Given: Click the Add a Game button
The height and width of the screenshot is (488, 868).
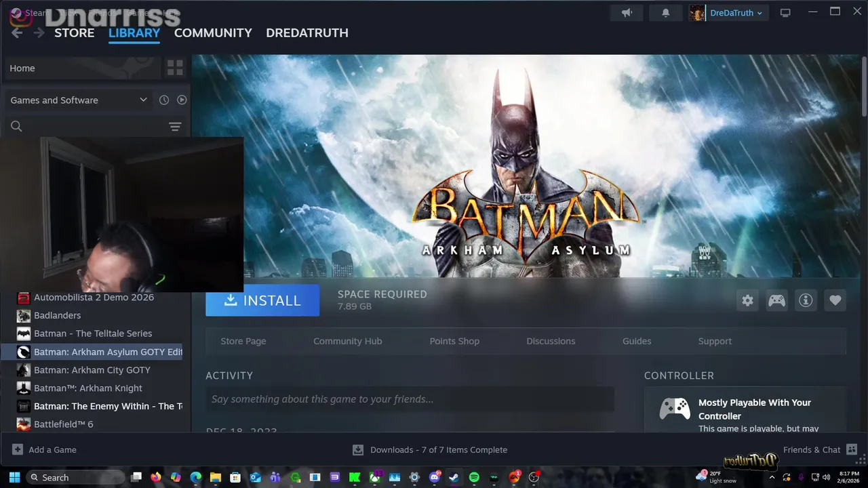Looking at the screenshot, I should pos(45,449).
